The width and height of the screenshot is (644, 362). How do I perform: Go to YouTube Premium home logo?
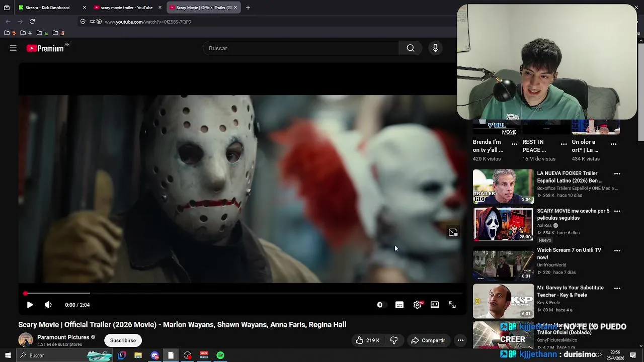[x=45, y=48]
